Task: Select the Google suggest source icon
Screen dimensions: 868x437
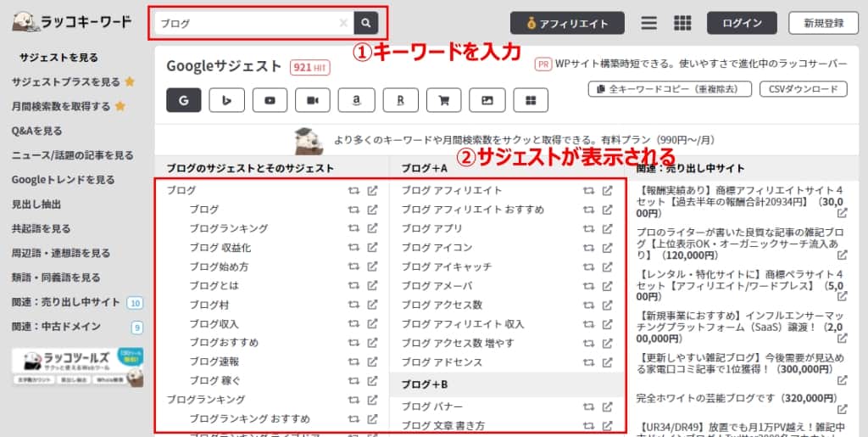Action: click(x=183, y=100)
